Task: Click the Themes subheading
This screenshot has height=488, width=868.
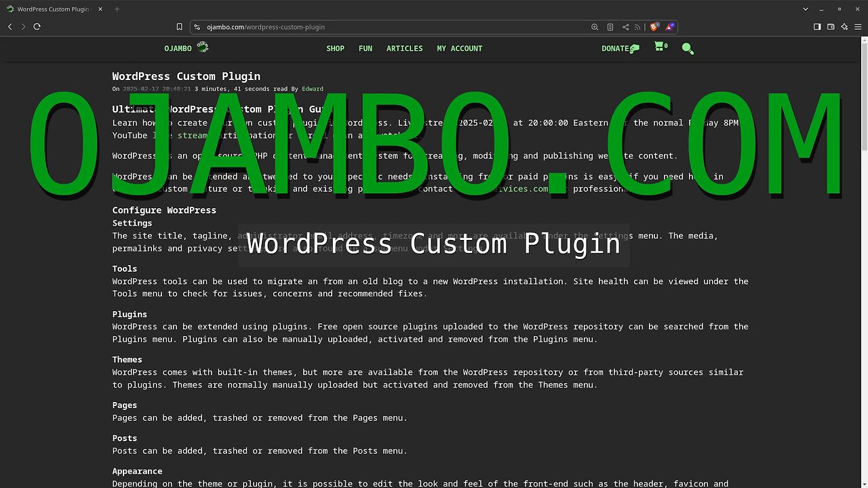Action: point(127,359)
